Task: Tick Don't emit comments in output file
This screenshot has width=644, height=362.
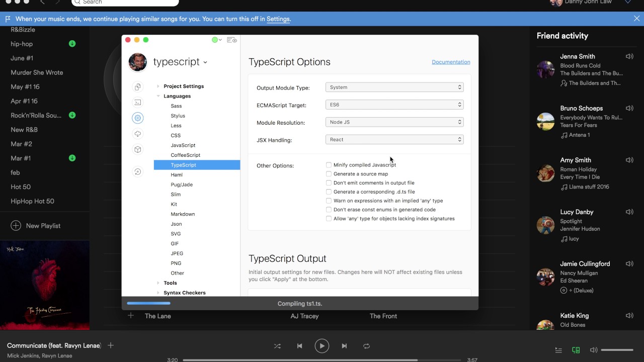Action: [x=329, y=183]
